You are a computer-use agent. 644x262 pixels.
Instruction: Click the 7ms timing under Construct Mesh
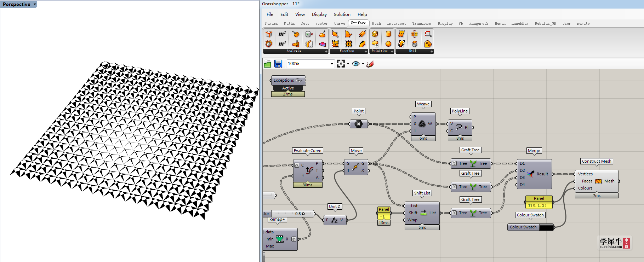click(x=597, y=196)
